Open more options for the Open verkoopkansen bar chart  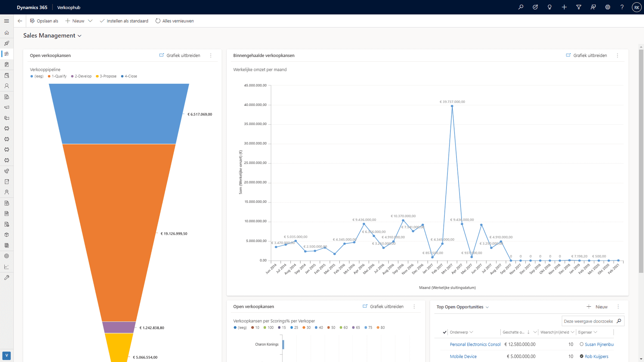click(x=414, y=307)
